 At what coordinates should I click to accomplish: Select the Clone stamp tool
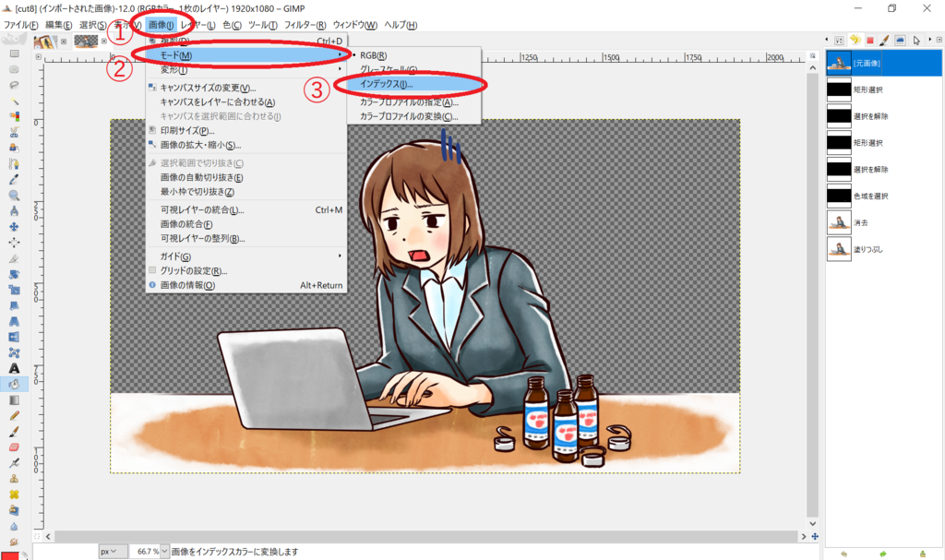tap(14, 479)
